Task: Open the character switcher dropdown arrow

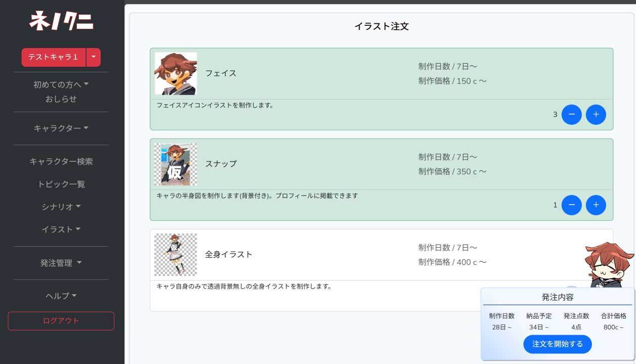Action: click(94, 58)
